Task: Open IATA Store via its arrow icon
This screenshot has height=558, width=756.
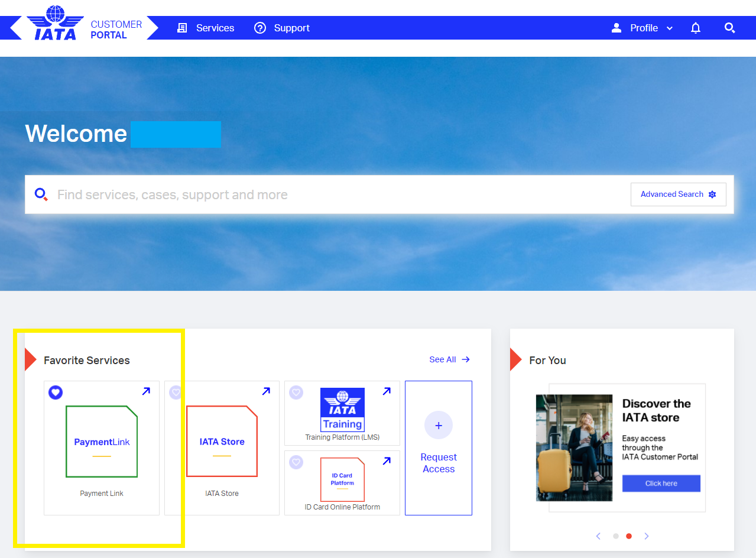Action: (266, 391)
